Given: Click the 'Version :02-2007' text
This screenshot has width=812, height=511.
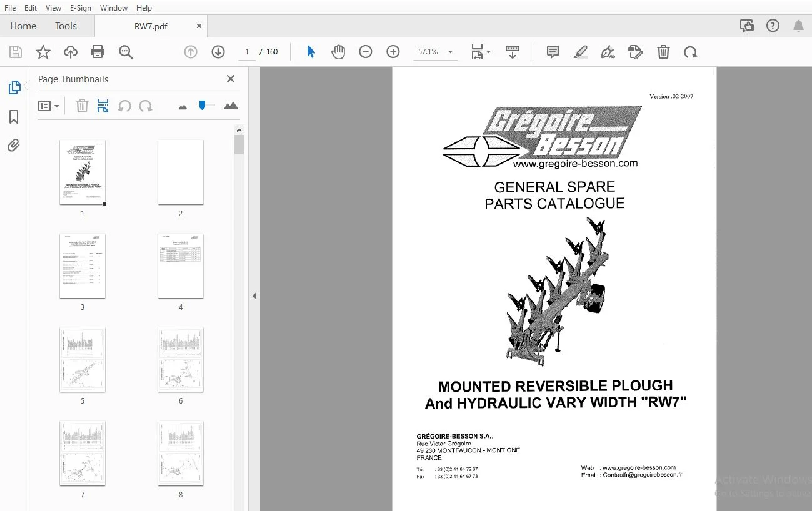Looking at the screenshot, I should 671,96.
